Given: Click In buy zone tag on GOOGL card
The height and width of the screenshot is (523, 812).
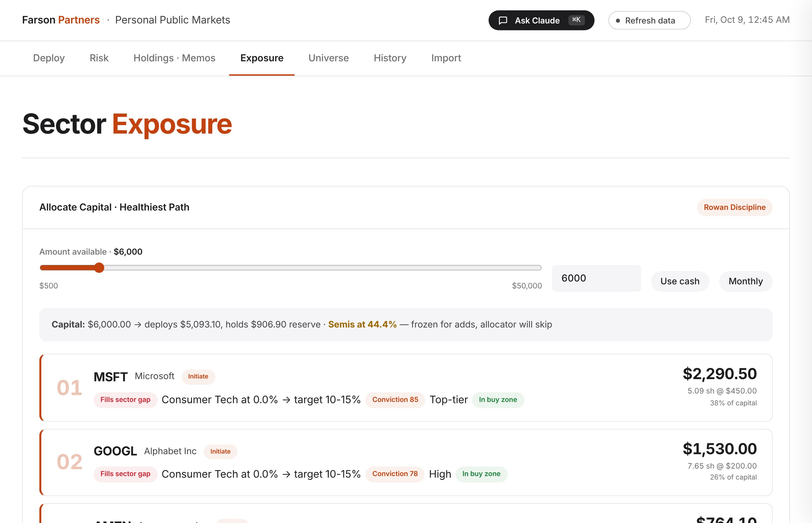Looking at the screenshot, I should (x=481, y=474).
